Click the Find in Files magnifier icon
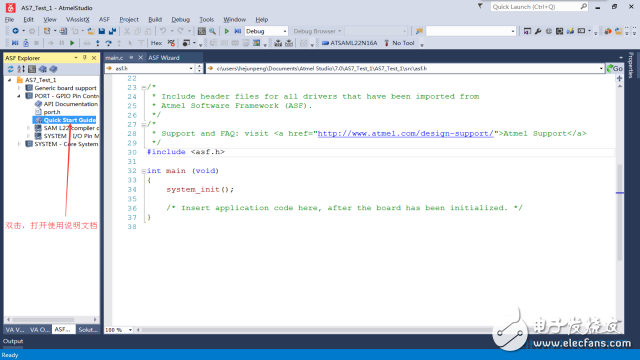This screenshot has height=360, width=640. [x=213, y=31]
